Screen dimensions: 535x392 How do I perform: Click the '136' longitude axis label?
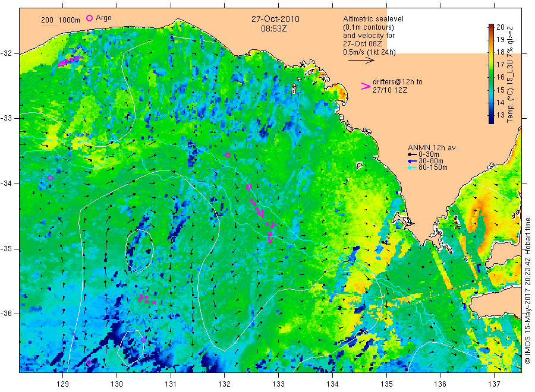point(440,384)
